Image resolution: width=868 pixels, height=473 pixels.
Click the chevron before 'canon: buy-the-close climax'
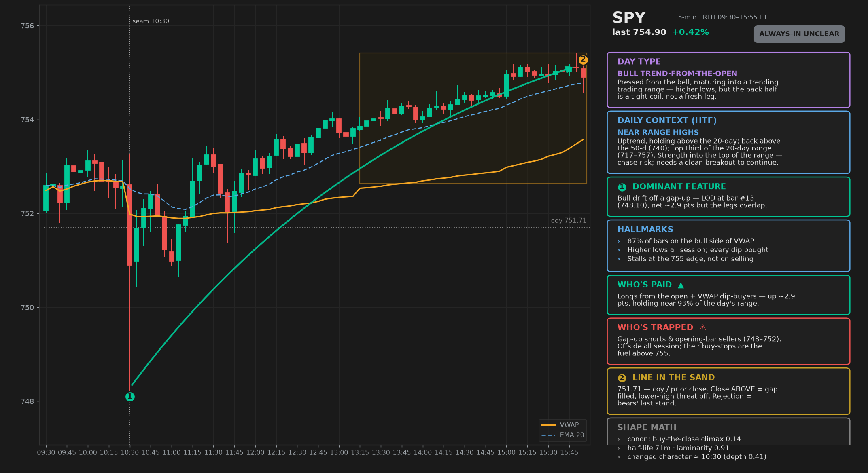pyautogui.click(x=619, y=439)
